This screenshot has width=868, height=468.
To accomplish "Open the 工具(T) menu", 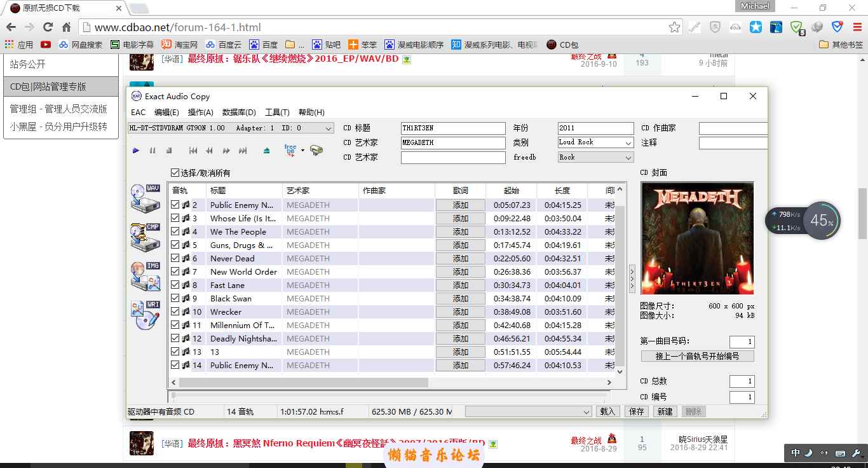I will coord(277,112).
